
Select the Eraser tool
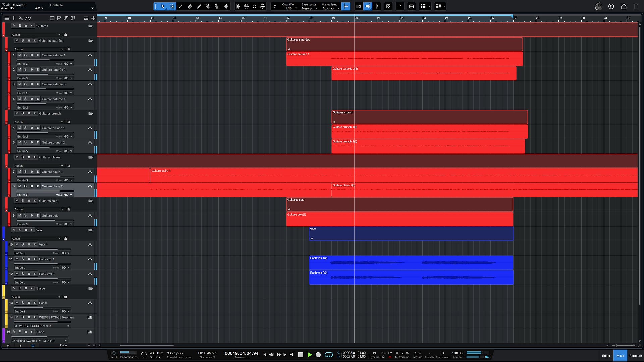[x=190, y=6]
